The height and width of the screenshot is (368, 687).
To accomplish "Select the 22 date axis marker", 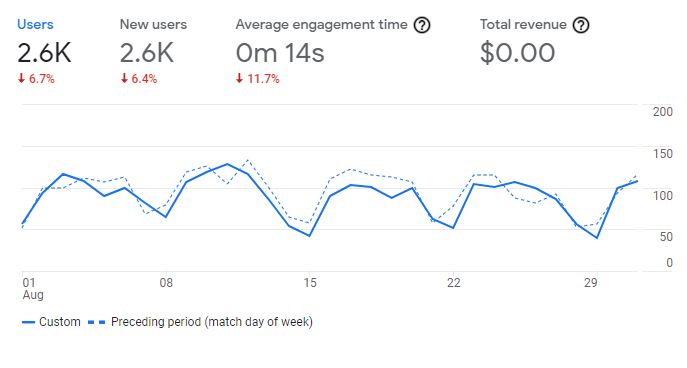I will 453,283.
